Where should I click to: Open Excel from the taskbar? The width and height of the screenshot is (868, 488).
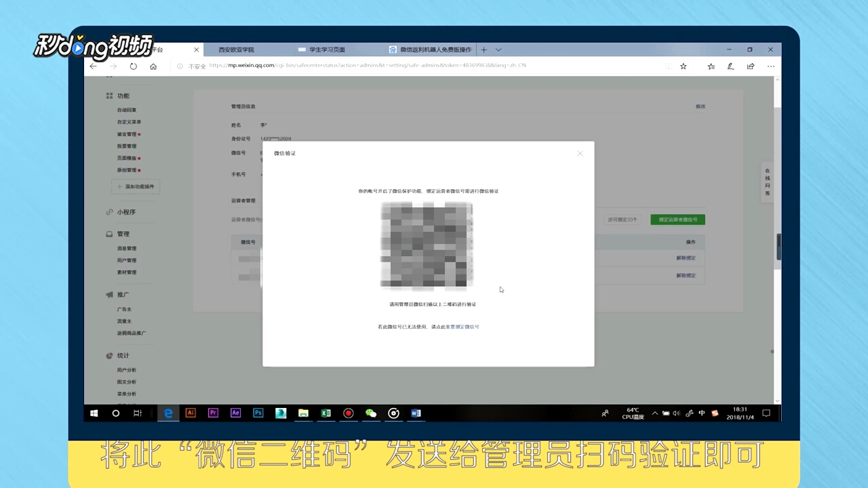click(325, 413)
